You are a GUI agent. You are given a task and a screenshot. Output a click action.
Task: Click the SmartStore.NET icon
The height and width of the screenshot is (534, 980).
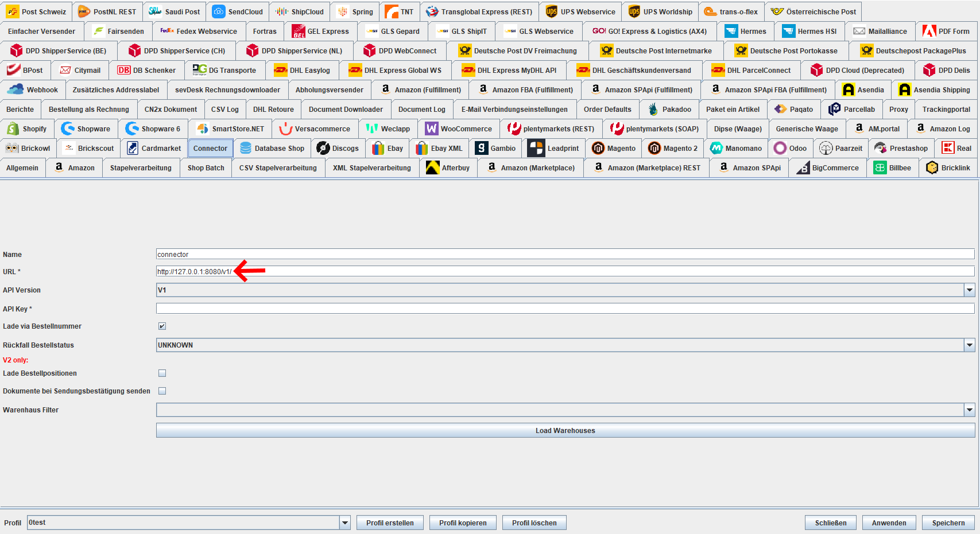[202, 128]
